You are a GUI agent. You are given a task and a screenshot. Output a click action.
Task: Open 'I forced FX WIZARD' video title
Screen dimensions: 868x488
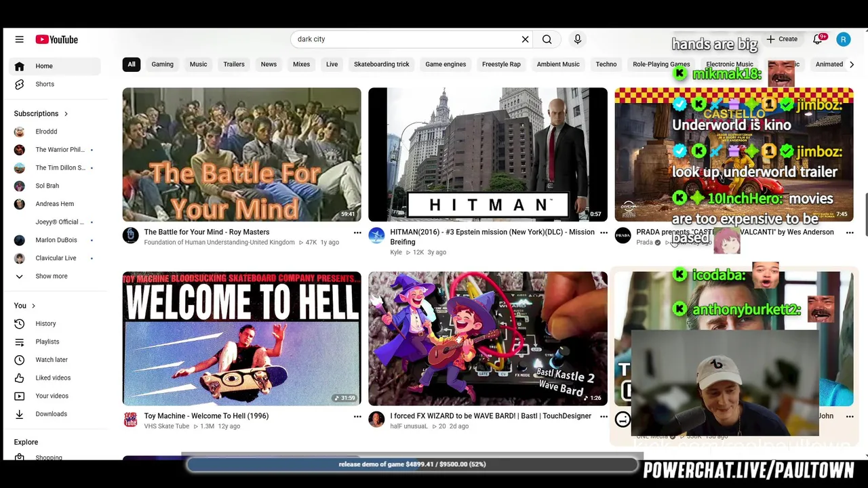490,416
